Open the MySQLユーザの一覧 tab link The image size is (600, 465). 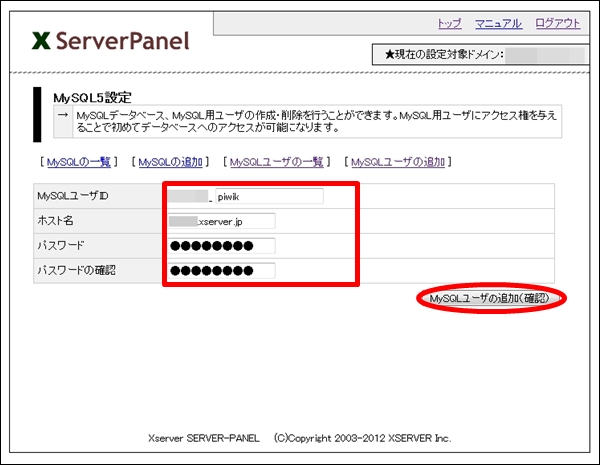pyautogui.click(x=277, y=162)
